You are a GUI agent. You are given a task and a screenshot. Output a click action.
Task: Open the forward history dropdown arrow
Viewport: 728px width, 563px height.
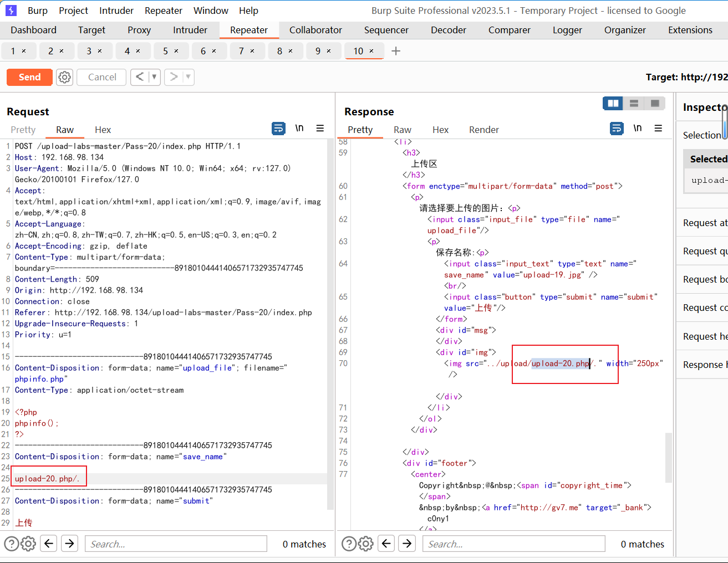(x=189, y=77)
